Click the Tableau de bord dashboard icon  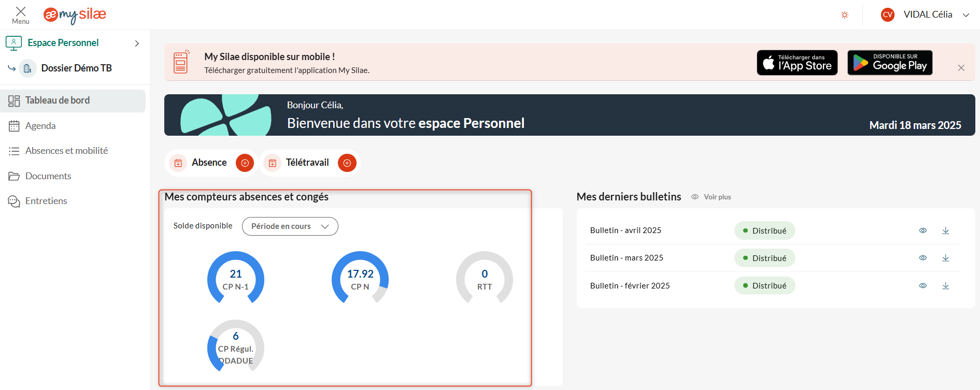click(14, 101)
